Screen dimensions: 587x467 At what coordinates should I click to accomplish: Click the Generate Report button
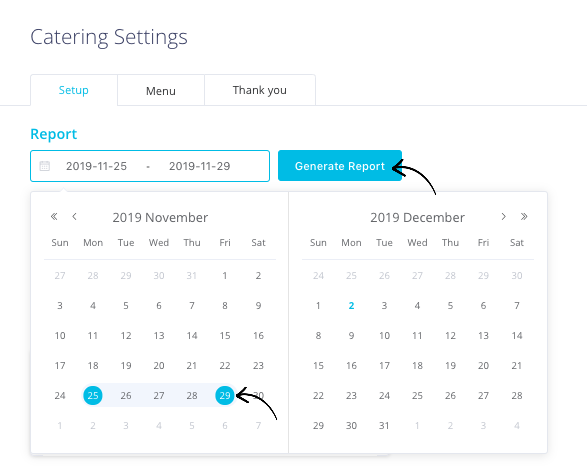pos(340,166)
